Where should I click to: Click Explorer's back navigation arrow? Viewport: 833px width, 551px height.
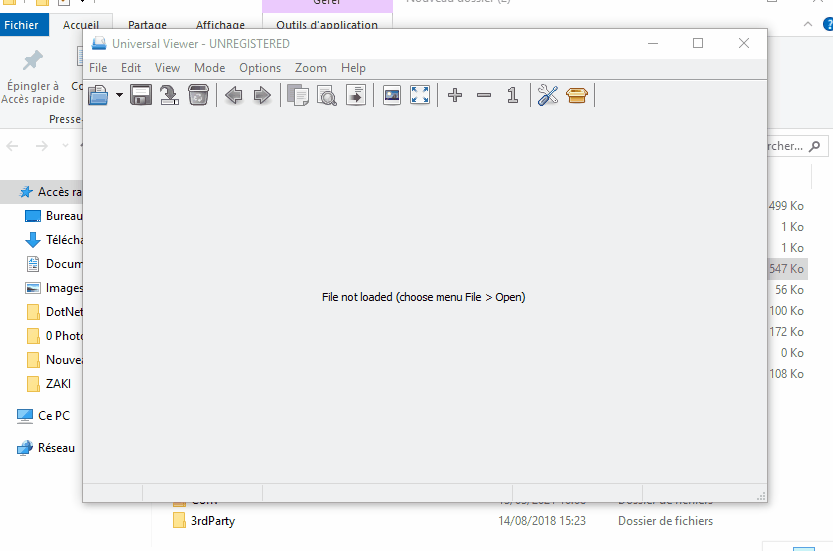point(13,146)
